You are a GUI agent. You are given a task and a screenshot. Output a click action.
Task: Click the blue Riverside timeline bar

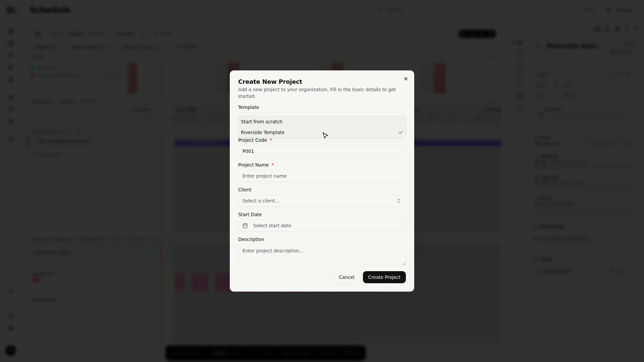coord(201,143)
